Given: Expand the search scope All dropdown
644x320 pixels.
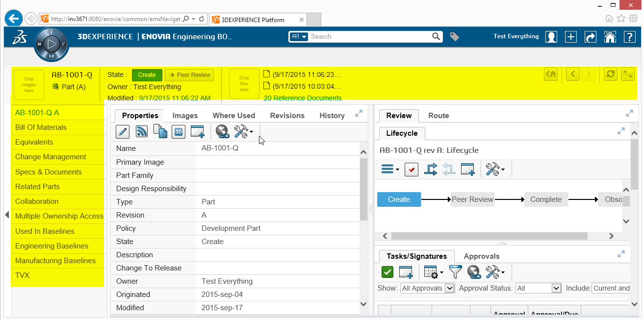Looking at the screenshot, I should coord(299,37).
